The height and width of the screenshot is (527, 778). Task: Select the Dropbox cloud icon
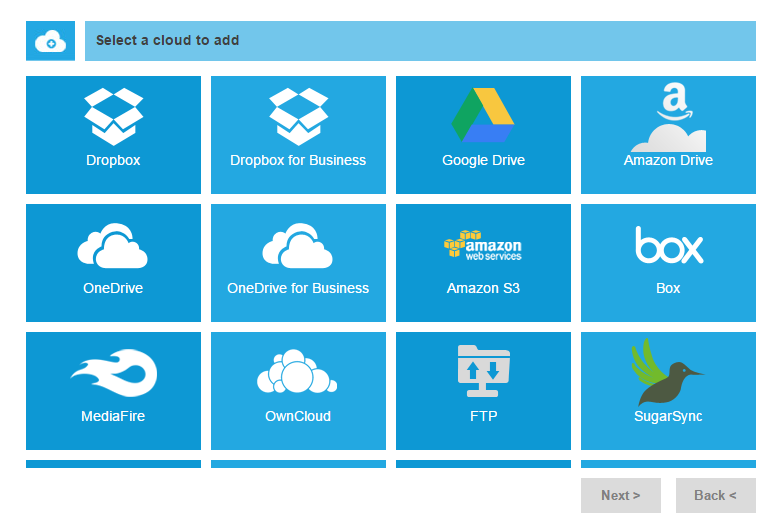113,115
